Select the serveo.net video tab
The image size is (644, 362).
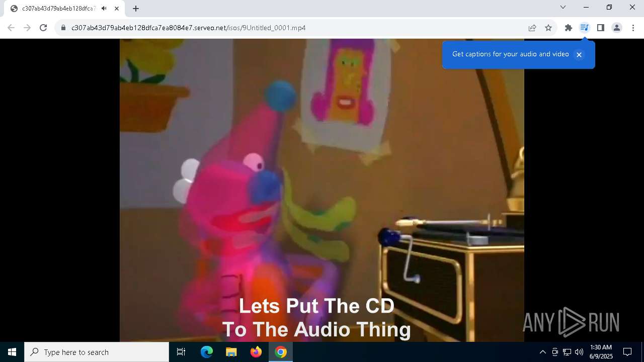click(64, 9)
